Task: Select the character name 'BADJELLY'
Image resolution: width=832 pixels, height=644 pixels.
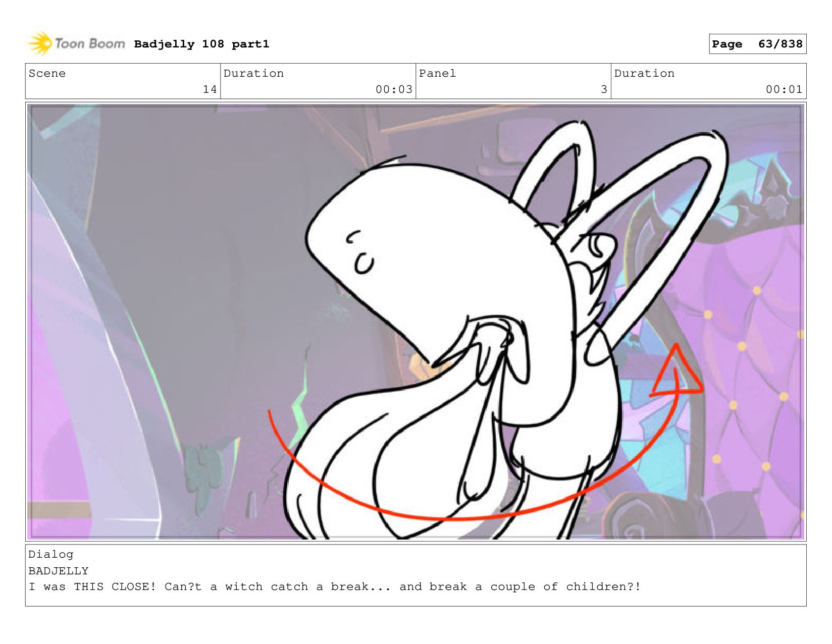Action: point(59,571)
